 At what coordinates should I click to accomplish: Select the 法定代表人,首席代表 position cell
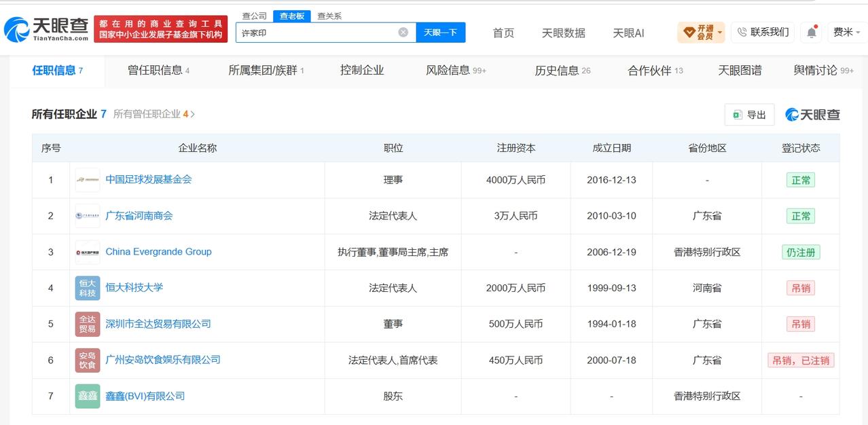coord(393,360)
